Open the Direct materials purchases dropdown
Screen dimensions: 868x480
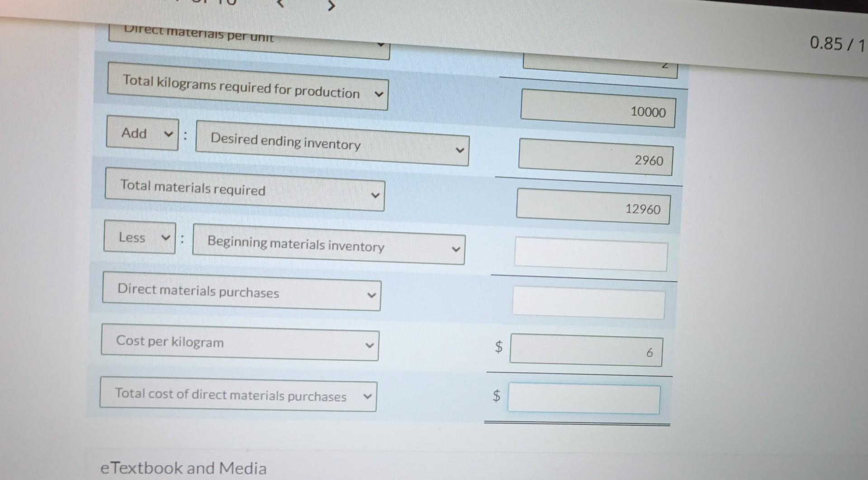click(242, 291)
